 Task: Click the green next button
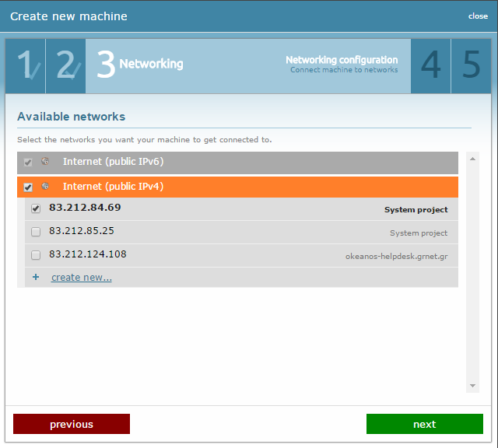pos(425,424)
